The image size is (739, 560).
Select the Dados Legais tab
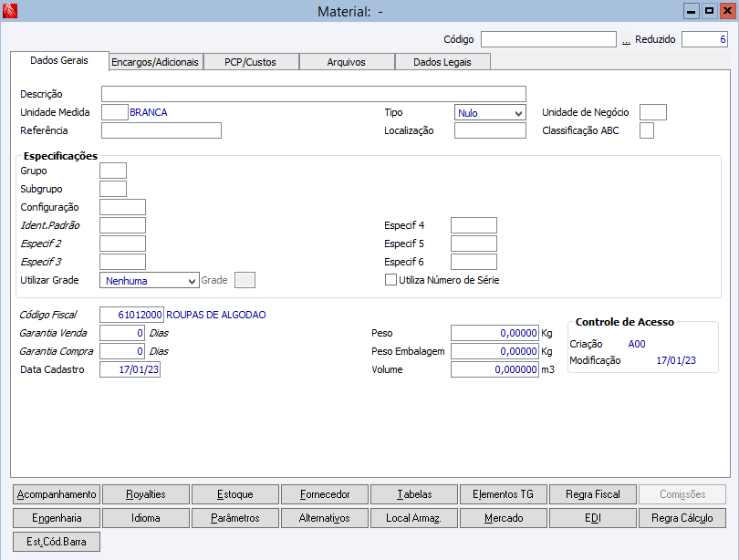point(442,62)
